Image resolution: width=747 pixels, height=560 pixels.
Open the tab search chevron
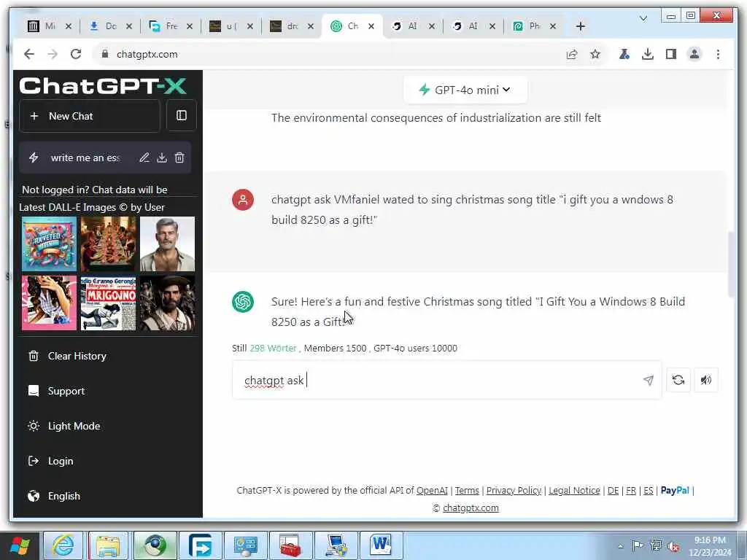643,18
